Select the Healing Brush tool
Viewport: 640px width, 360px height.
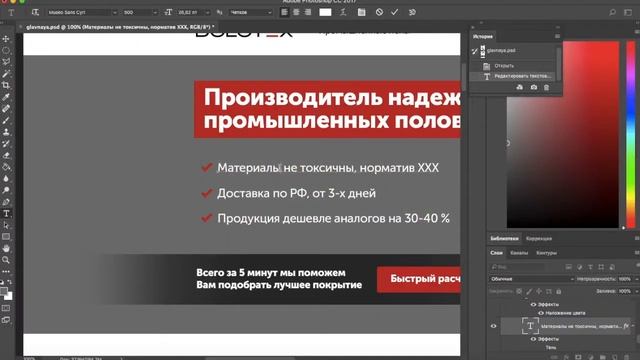[6, 109]
